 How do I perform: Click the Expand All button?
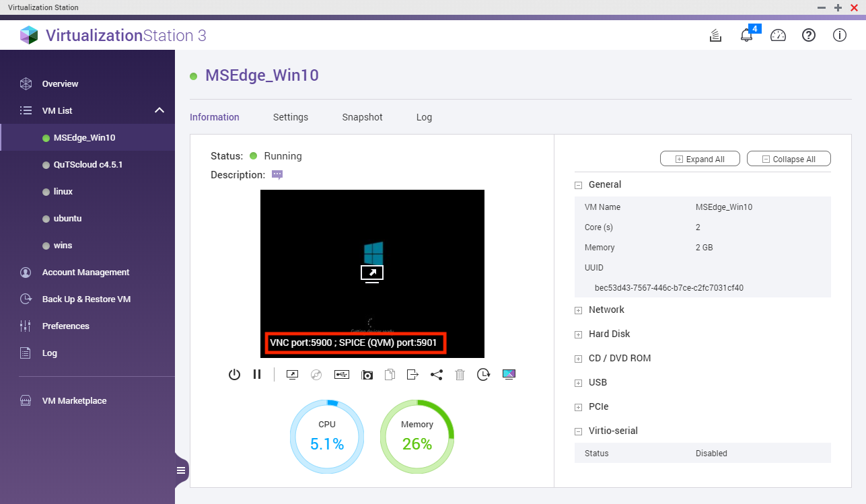(x=700, y=159)
